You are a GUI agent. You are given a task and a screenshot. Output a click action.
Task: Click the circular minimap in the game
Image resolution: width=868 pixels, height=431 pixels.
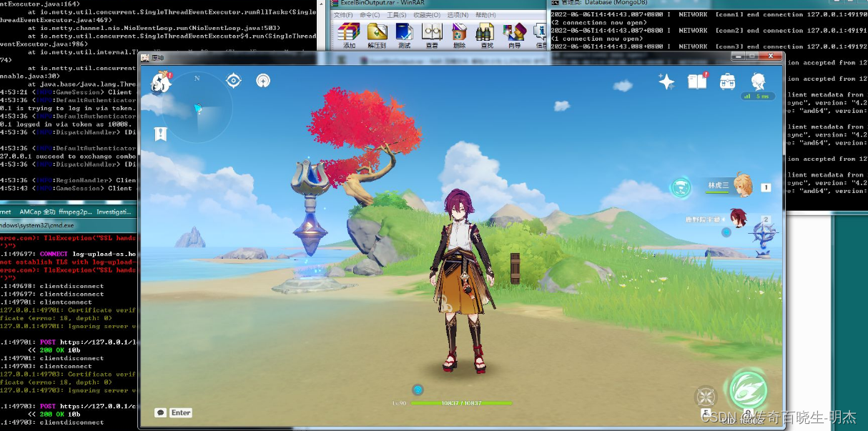197,106
